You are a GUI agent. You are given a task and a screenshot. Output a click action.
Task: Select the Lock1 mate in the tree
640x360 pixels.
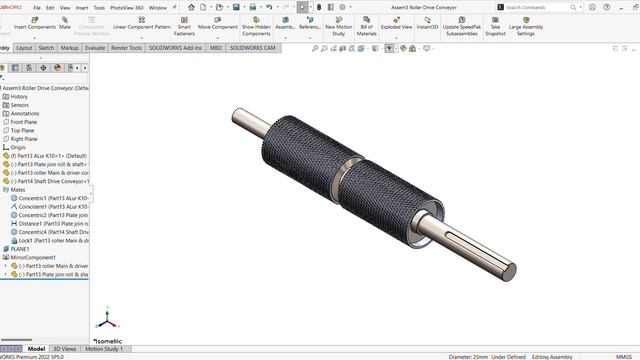point(49,240)
